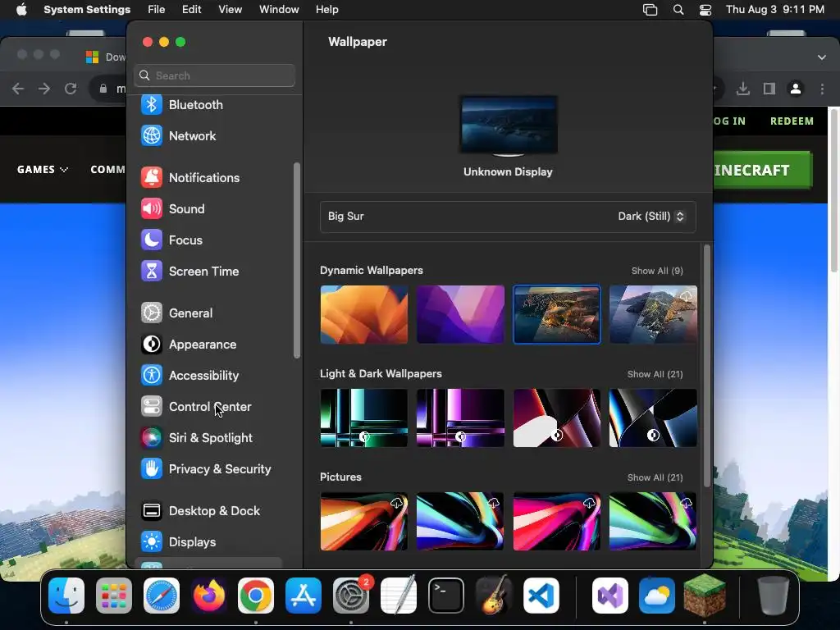840x630 pixels.
Task: Go back in Chrome window
Action: (18, 89)
